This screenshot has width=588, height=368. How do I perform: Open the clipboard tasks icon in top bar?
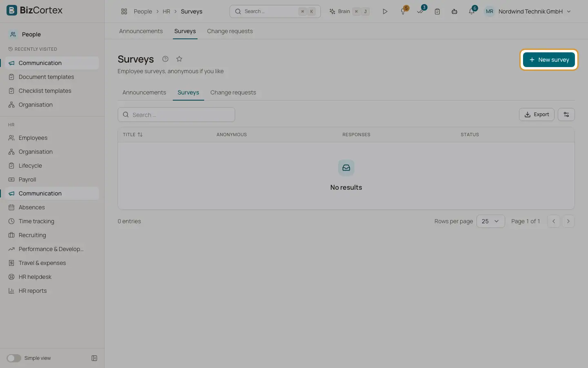point(437,11)
